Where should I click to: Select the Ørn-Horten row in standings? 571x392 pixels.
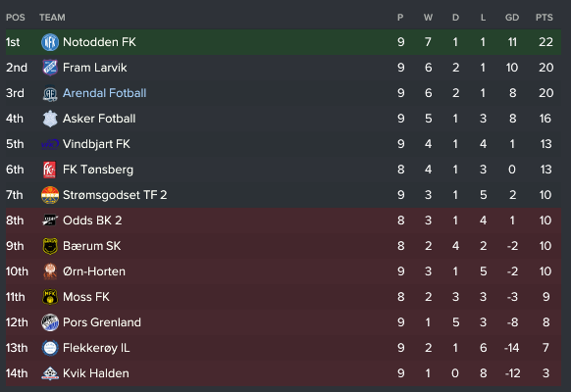(x=284, y=271)
